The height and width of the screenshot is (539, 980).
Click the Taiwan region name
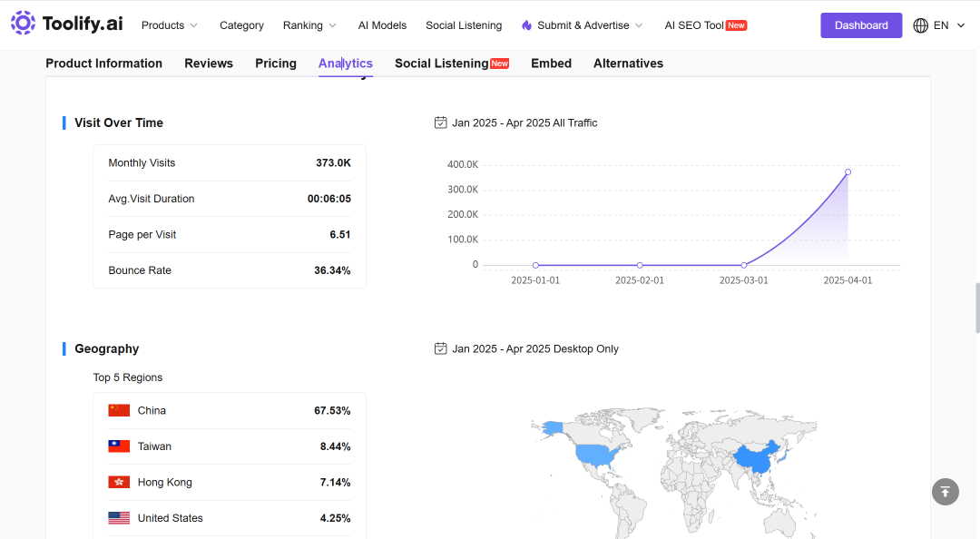tap(154, 446)
